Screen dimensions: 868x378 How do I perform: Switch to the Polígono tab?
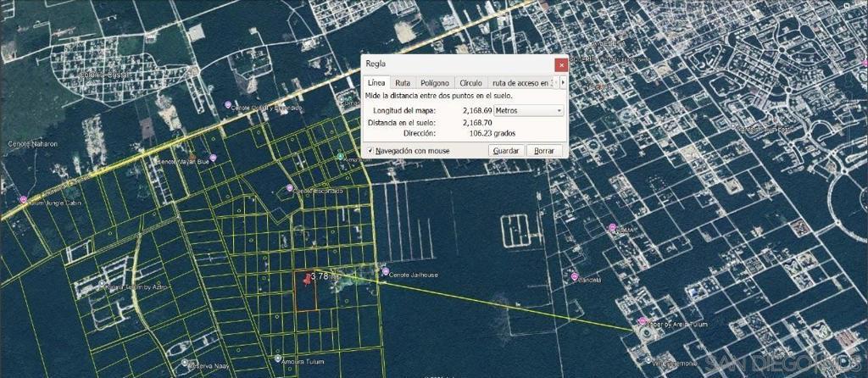pos(435,83)
